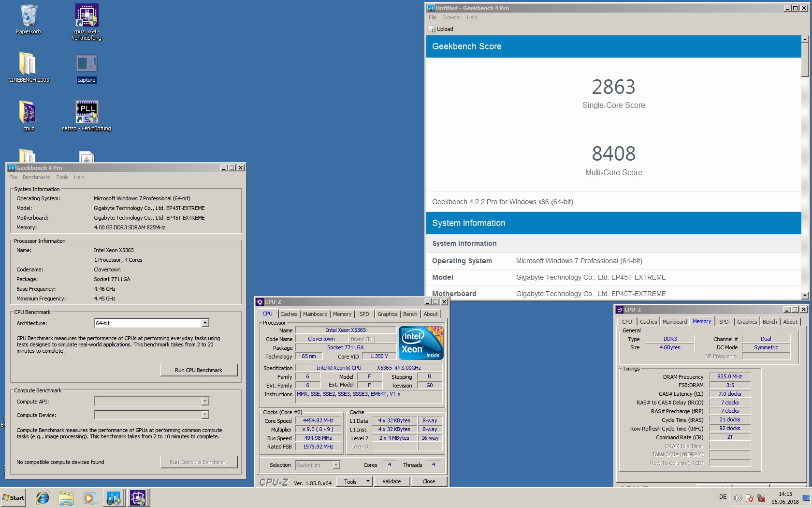Switch to Caches tab in CPU-Z CPU window
Image resolution: width=812 pixels, height=508 pixels.
(289, 314)
